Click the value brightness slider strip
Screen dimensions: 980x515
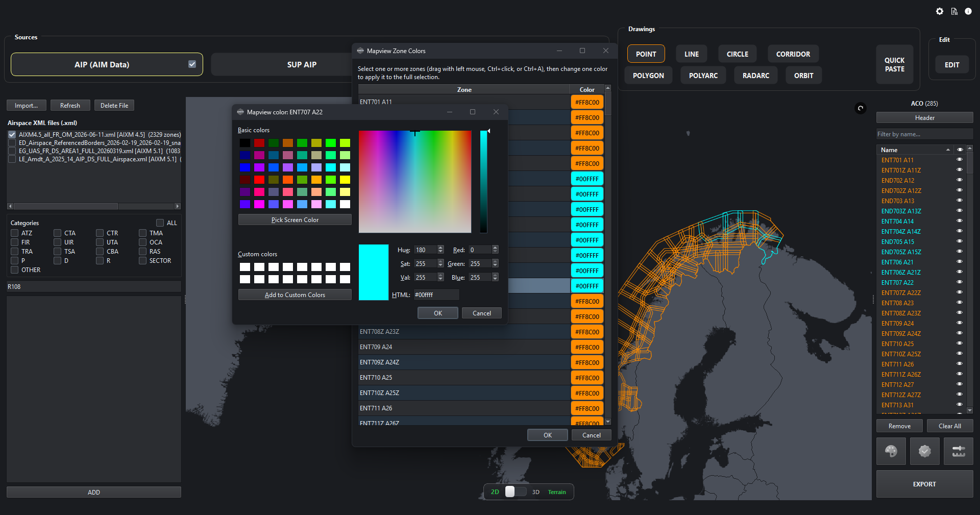coord(483,182)
